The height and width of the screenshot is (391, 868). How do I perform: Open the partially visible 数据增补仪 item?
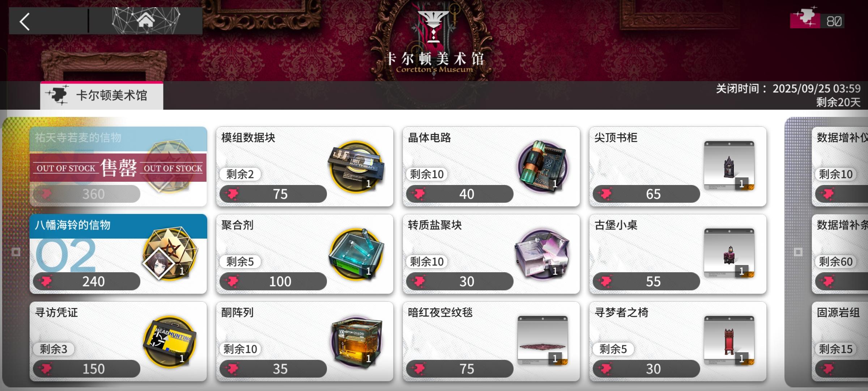coord(840,167)
